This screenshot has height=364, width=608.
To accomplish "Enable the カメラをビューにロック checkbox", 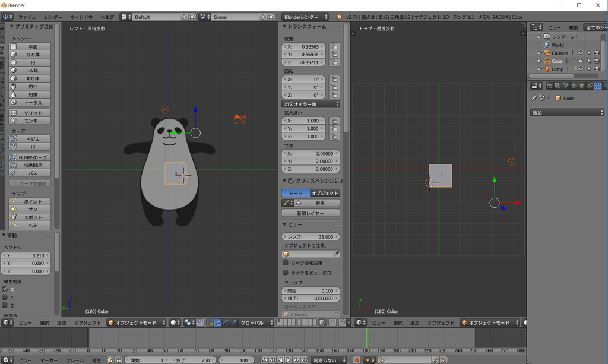I will (286, 273).
